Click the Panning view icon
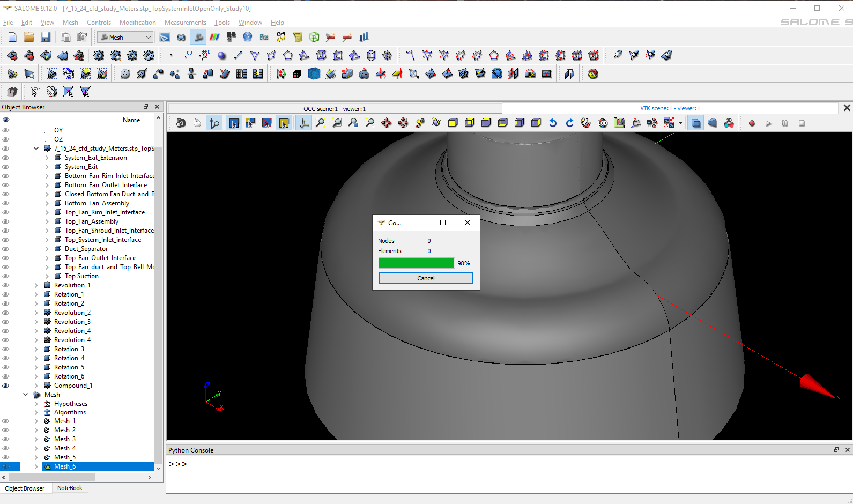The height and width of the screenshot is (504, 853). [x=386, y=123]
